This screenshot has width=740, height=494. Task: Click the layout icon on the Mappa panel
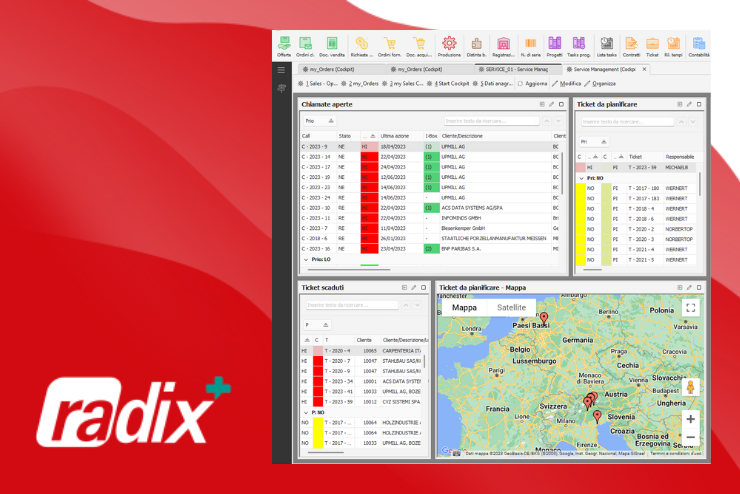coord(680,287)
